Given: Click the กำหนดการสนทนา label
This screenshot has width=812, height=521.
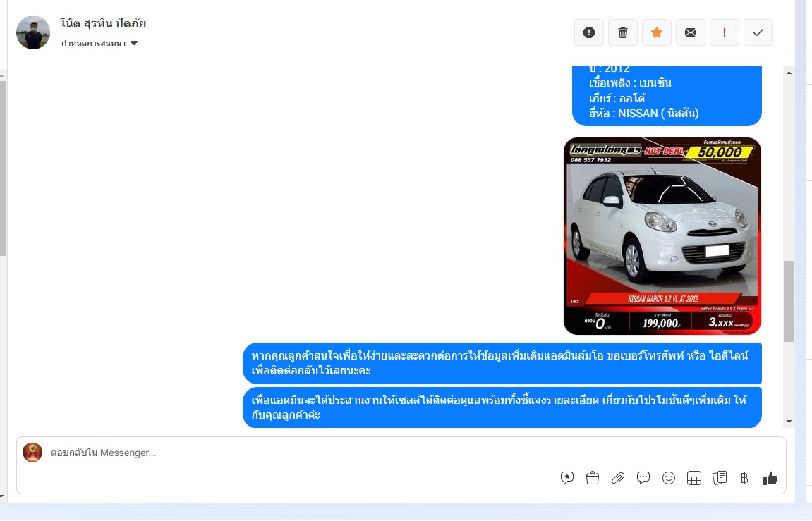Looking at the screenshot, I should [93, 43].
